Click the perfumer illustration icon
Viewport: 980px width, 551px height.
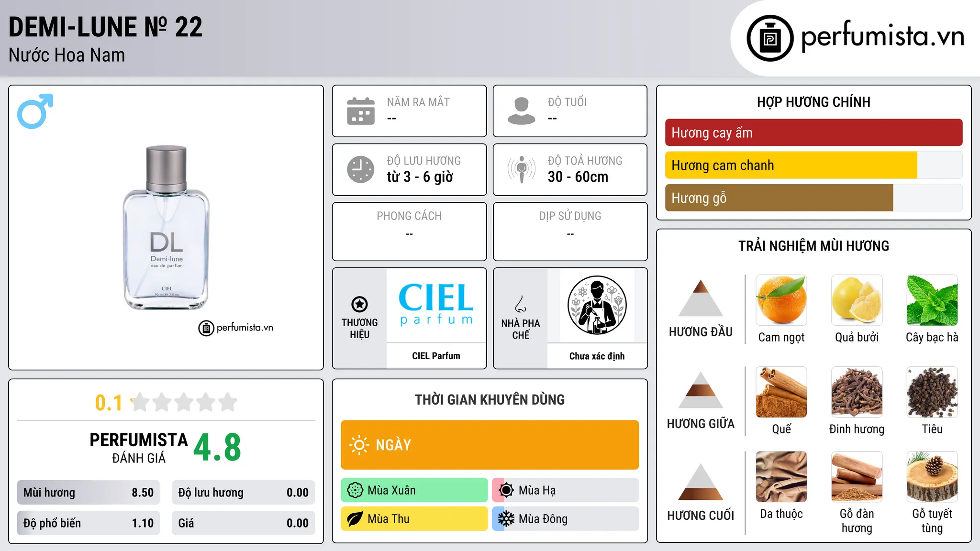597,305
